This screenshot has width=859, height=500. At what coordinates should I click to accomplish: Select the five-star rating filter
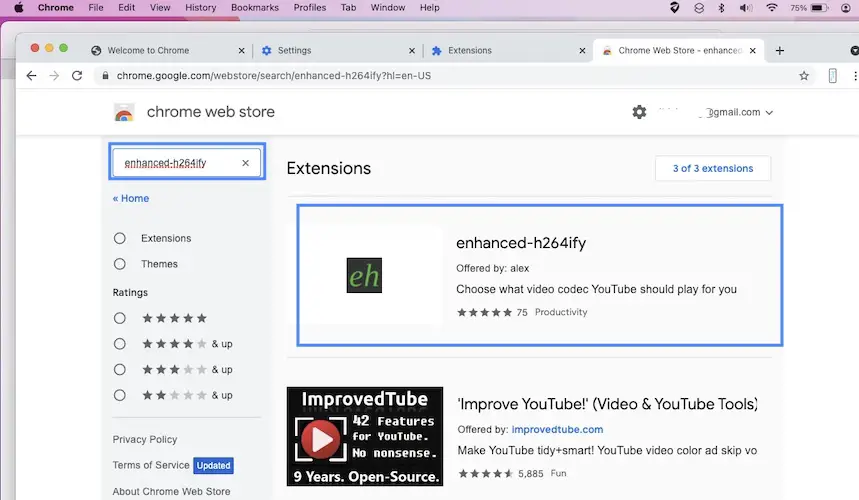(119, 318)
